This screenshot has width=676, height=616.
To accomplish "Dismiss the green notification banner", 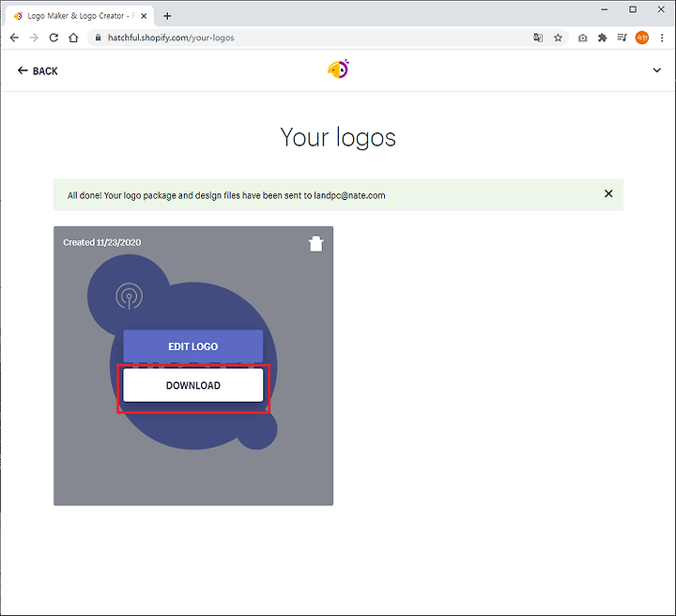I will click(608, 194).
